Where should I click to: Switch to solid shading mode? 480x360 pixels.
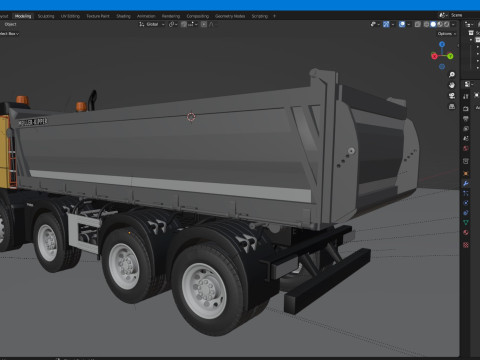tap(433, 24)
